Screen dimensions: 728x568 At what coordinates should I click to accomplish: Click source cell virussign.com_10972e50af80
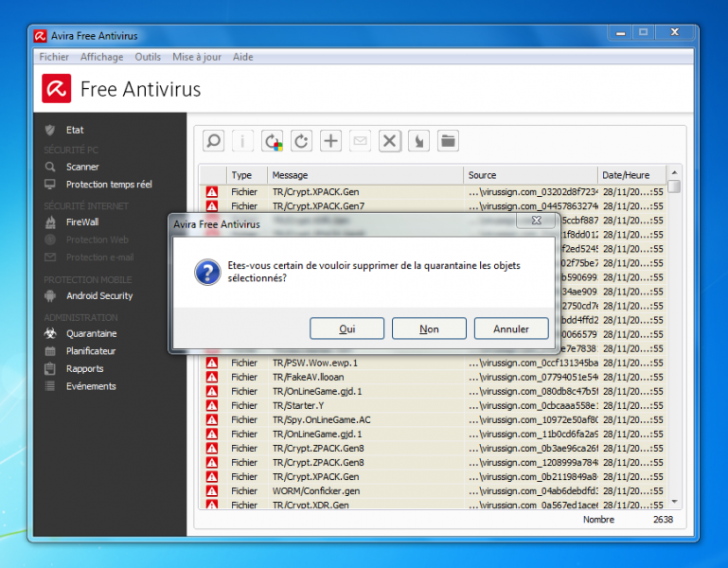tap(533, 419)
